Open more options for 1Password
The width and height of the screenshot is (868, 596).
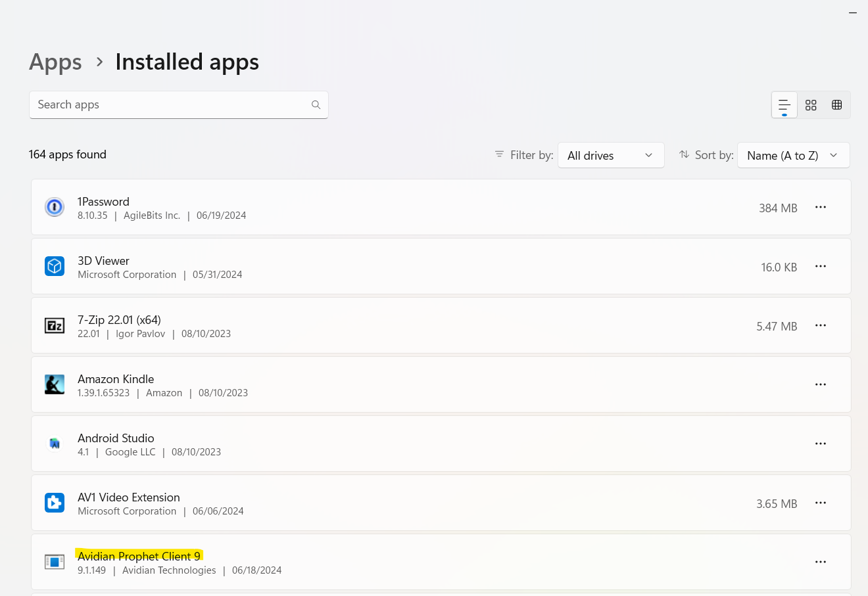pyautogui.click(x=821, y=207)
